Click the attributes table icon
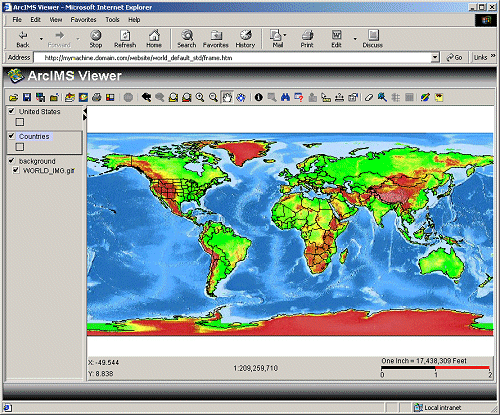500x415 pixels. 409,98
